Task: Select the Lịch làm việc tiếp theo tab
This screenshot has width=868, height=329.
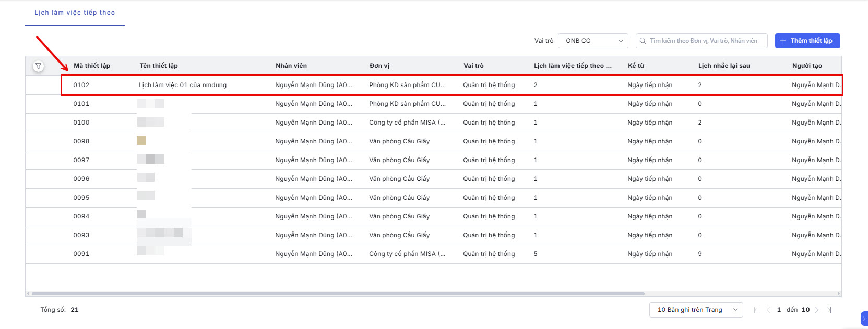Action: point(75,13)
